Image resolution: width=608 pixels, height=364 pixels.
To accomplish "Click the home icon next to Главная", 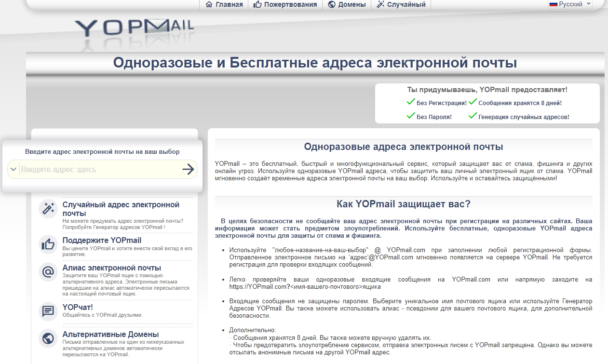I will [209, 4].
